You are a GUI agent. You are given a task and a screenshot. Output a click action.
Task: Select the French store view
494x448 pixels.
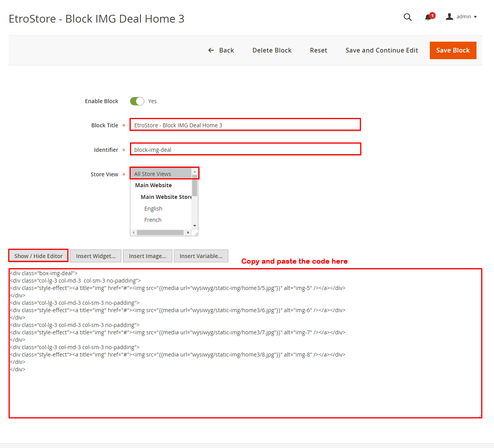(161, 220)
